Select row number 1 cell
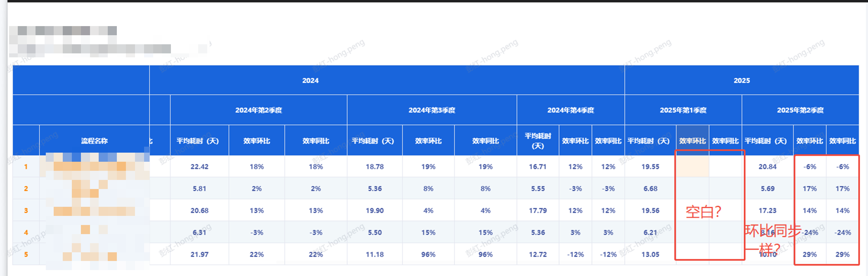The image size is (868, 276). tap(26, 166)
